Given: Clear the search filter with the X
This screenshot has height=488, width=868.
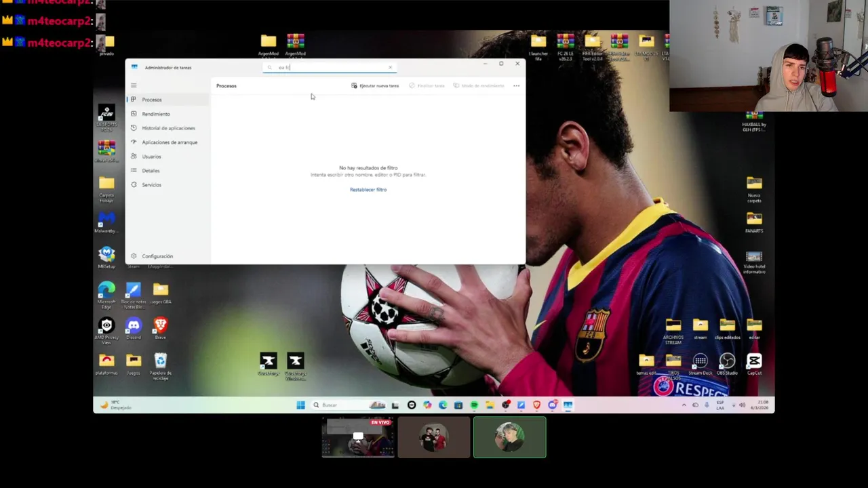Looking at the screenshot, I should 390,67.
